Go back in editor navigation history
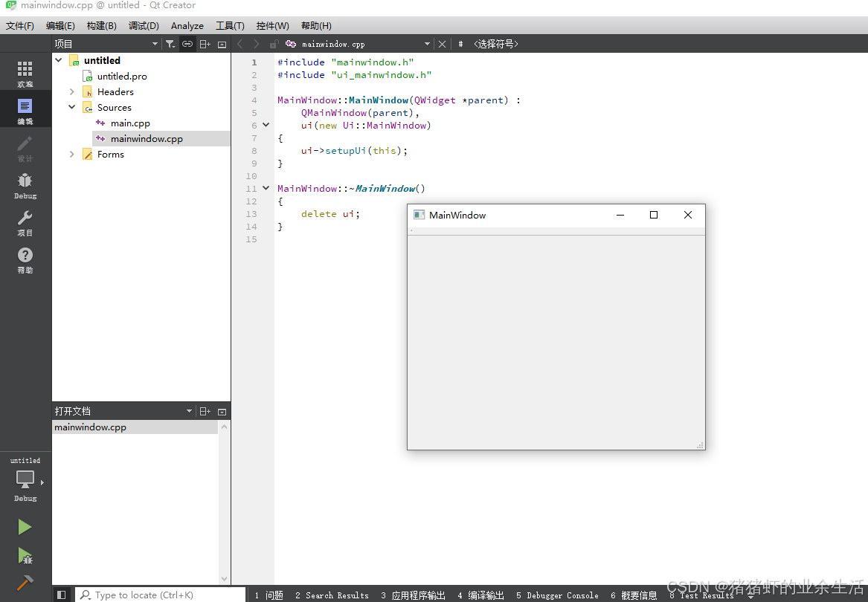The image size is (868, 602). tap(239, 44)
